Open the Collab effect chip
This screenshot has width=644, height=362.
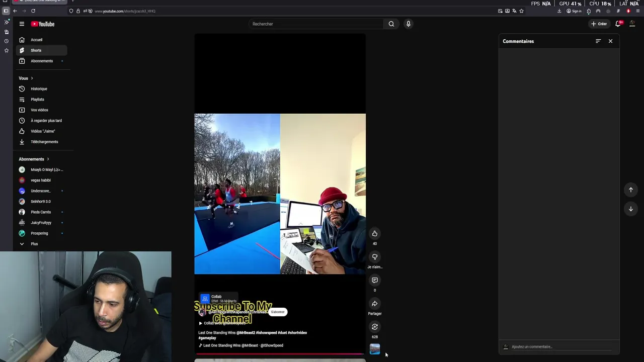(218, 299)
